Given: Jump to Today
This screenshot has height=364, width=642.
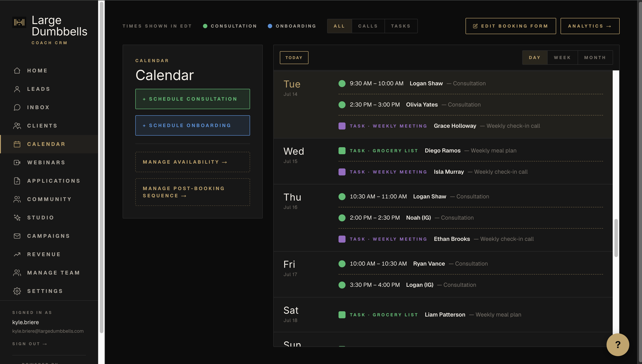Looking at the screenshot, I should 294,58.
